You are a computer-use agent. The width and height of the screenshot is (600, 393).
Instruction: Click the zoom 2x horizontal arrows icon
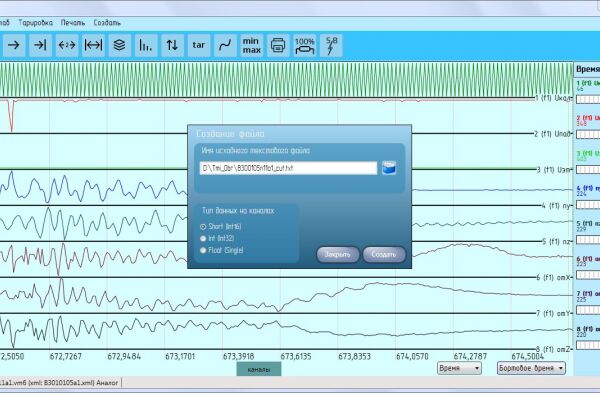click(x=67, y=45)
